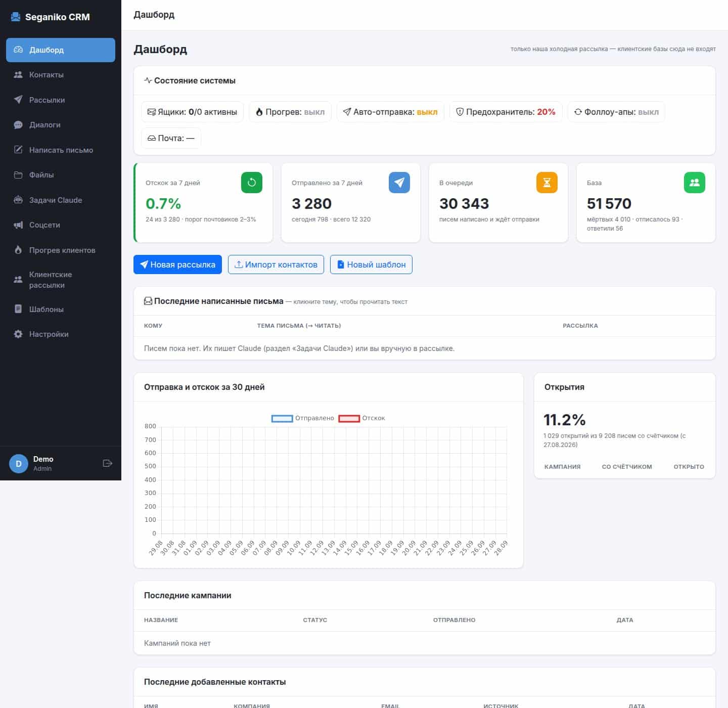Click the Шаблоны document icon

pos(18,309)
